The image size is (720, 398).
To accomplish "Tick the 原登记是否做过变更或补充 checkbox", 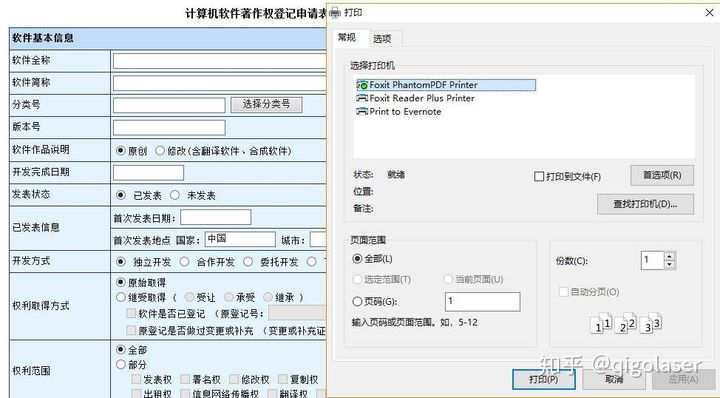I will click(x=131, y=330).
